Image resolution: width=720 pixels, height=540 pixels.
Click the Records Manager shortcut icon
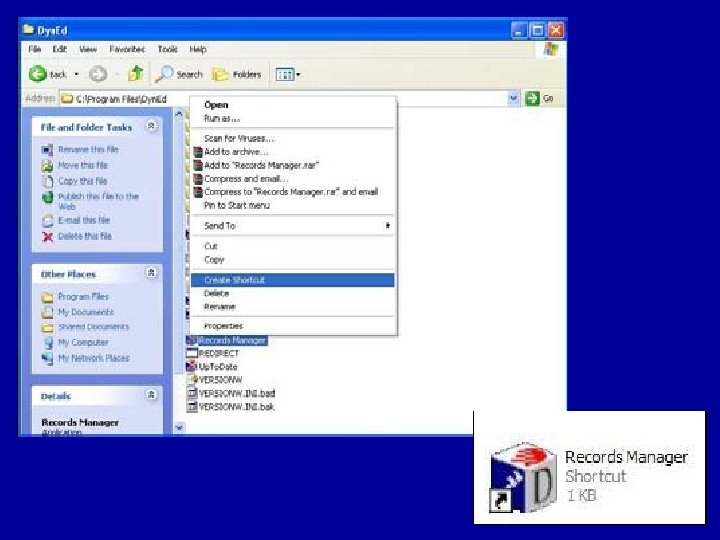[x=524, y=478]
